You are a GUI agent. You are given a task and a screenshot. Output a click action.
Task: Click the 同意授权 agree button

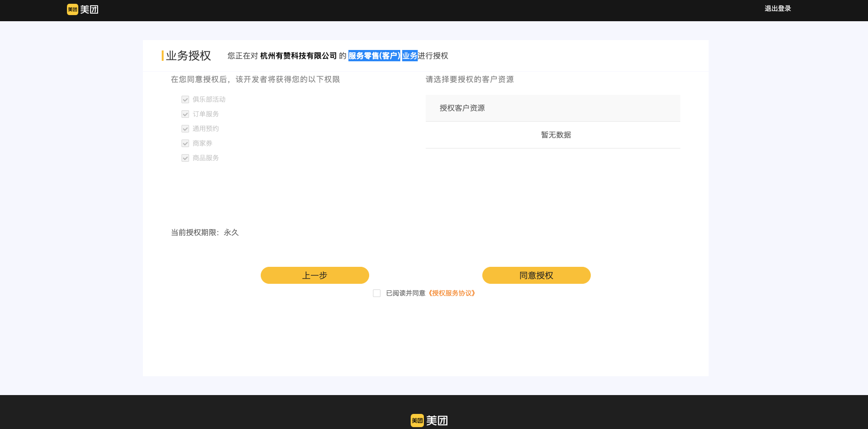[x=537, y=275]
